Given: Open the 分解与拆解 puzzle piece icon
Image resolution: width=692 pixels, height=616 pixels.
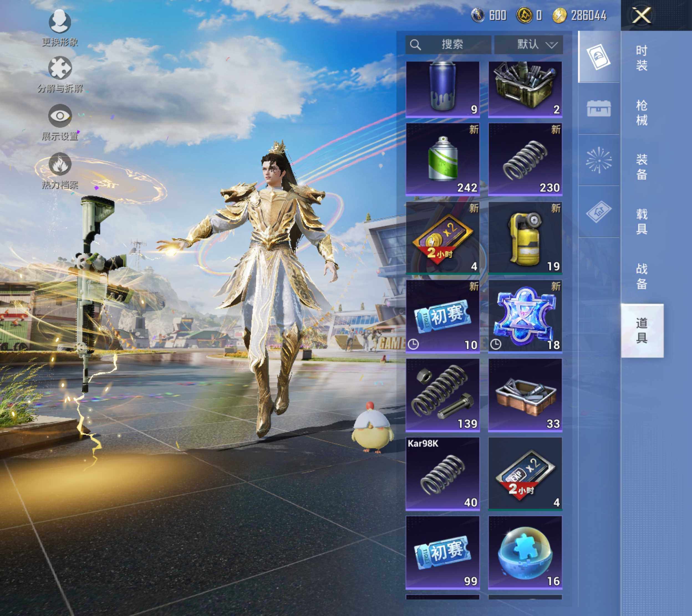Looking at the screenshot, I should [x=60, y=69].
